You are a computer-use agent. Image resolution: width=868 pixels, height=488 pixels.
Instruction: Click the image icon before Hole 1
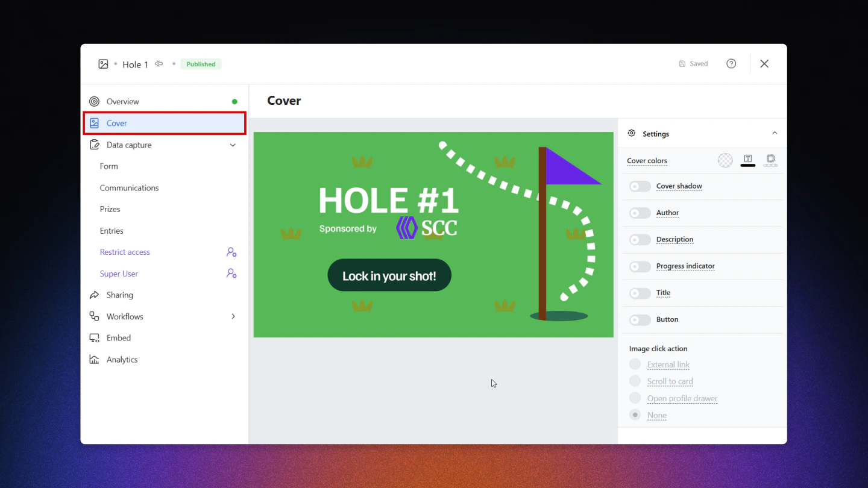[104, 64]
